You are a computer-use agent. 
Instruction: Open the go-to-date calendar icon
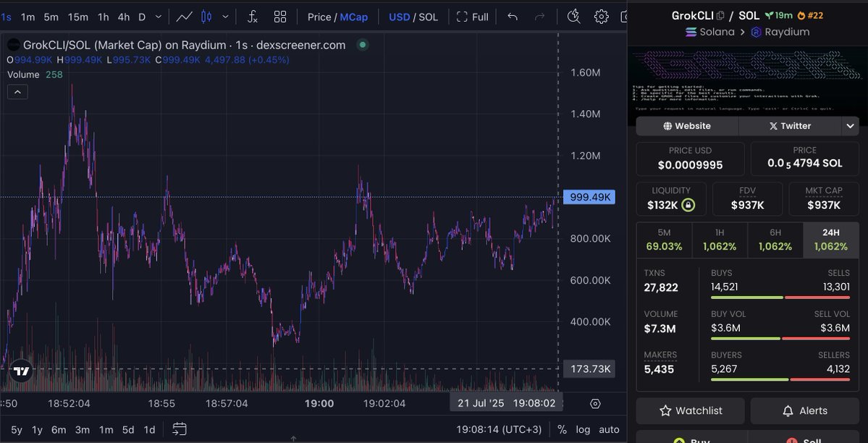[x=180, y=429]
